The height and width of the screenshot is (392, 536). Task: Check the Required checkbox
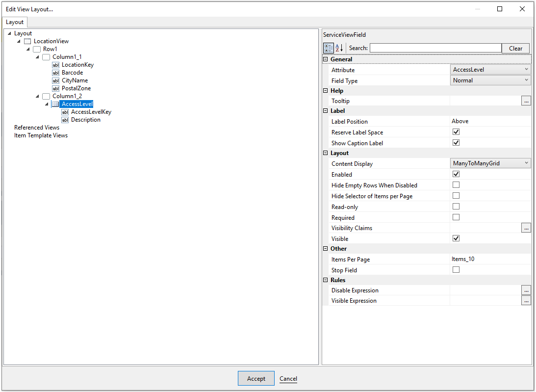pyautogui.click(x=456, y=217)
